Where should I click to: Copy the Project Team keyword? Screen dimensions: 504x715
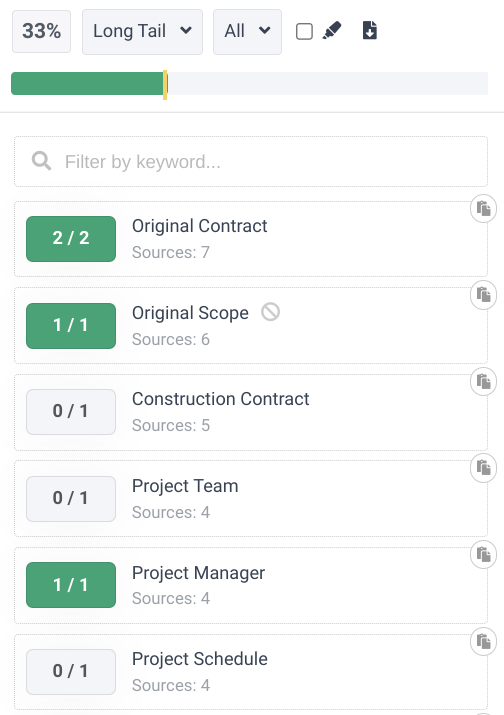tap(483, 468)
